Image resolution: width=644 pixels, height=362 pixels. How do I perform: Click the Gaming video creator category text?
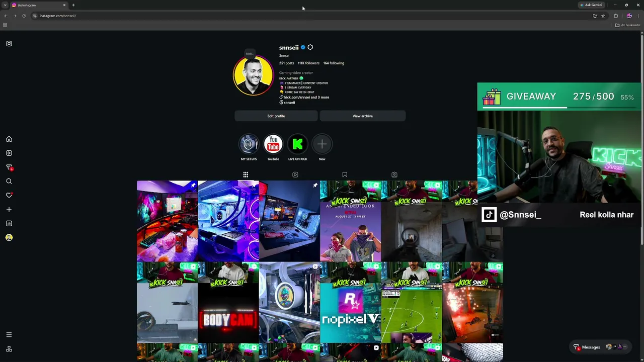point(296,73)
